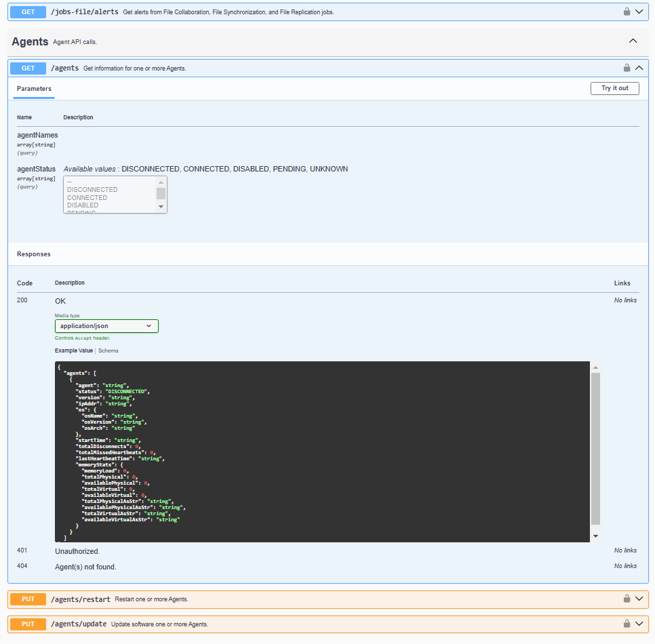Choose DISABLED in agentStatus list
655x644 pixels.
[83, 205]
